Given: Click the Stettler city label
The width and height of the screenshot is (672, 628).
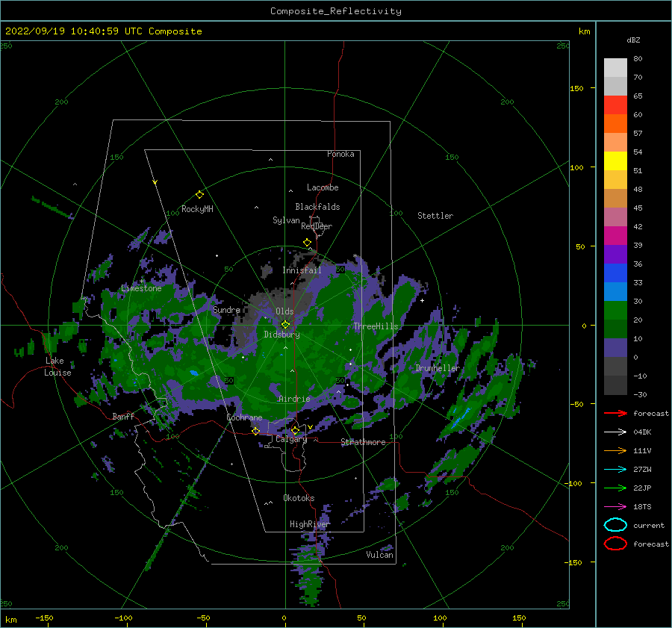Looking at the screenshot, I should (435, 216).
